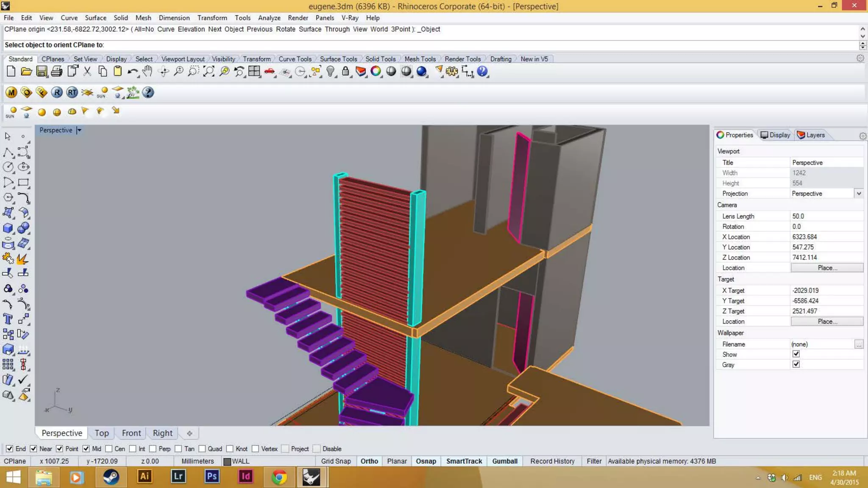The image size is (868, 488).
Task: Browse for wallpaper filename ellipsis button
Action: pyautogui.click(x=859, y=344)
